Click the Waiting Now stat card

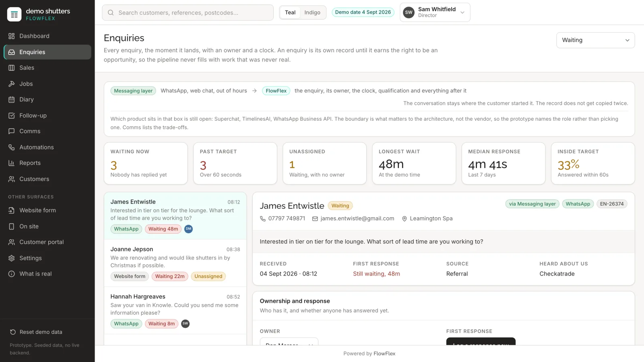(146, 163)
